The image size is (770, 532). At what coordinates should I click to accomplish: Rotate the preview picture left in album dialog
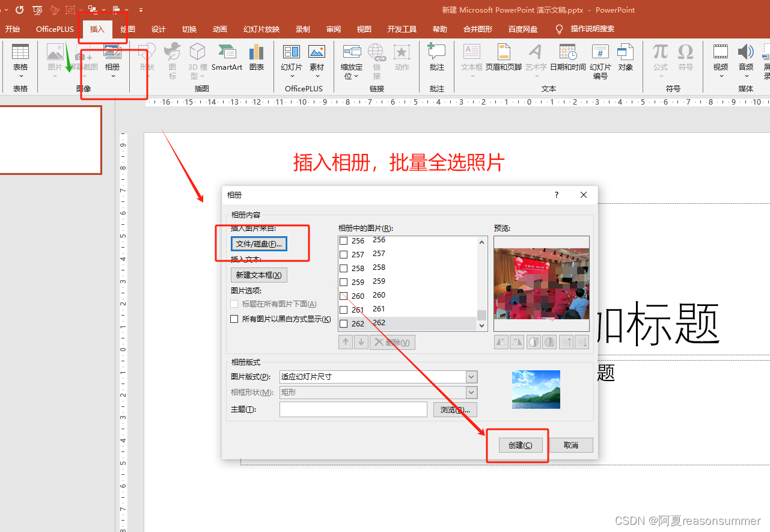pos(501,342)
